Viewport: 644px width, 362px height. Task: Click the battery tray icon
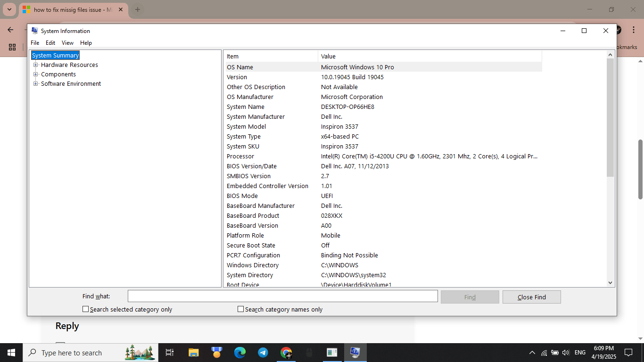pyautogui.click(x=555, y=353)
